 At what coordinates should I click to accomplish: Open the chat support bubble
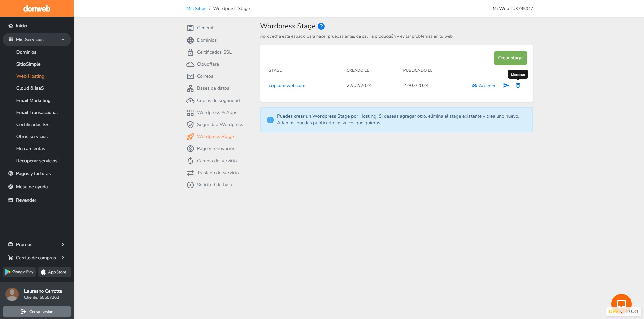click(622, 303)
